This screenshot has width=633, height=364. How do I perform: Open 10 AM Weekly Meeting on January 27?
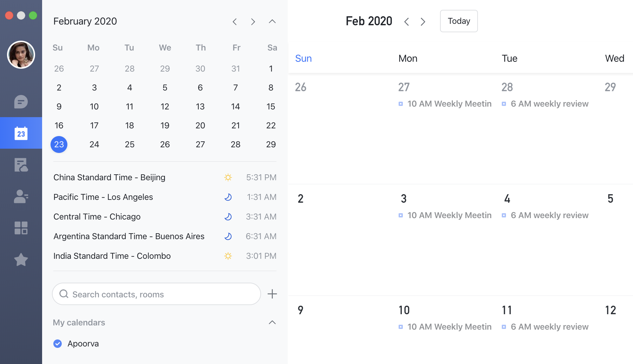[445, 104]
